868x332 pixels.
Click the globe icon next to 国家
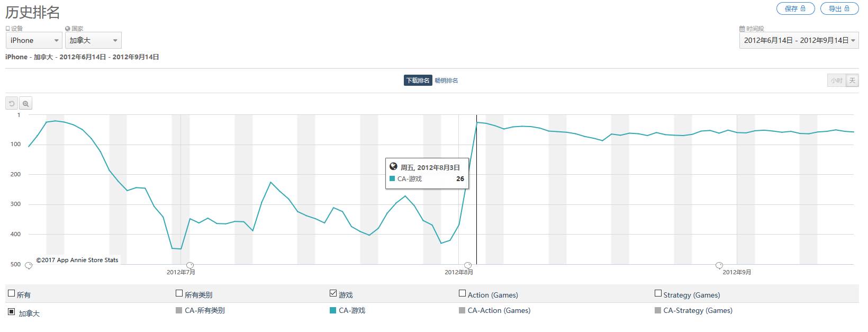[x=68, y=29]
